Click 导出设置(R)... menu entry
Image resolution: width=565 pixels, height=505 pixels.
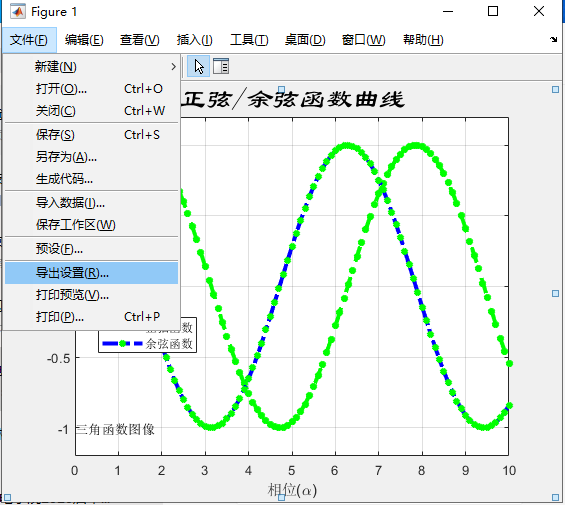click(92, 273)
